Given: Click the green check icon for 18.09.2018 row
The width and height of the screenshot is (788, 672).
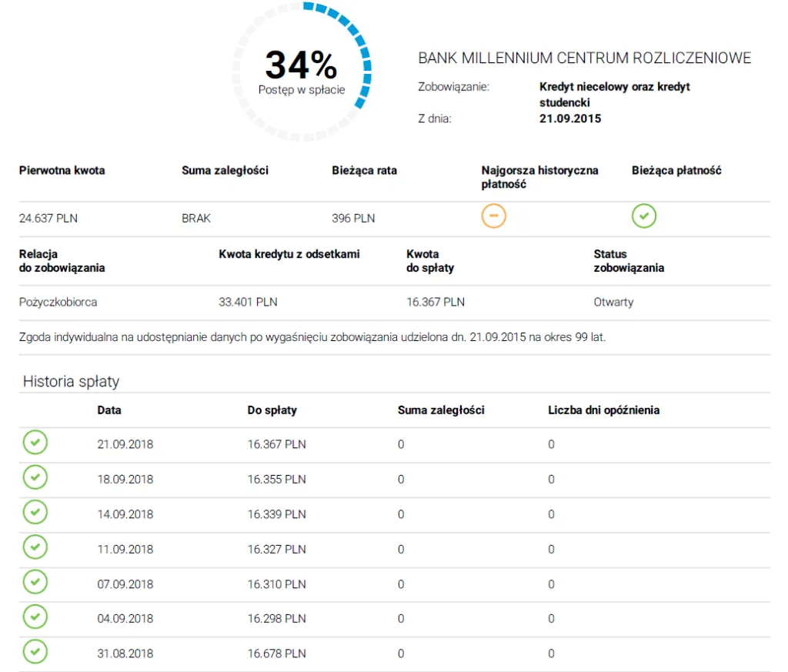Looking at the screenshot, I should [35, 477].
